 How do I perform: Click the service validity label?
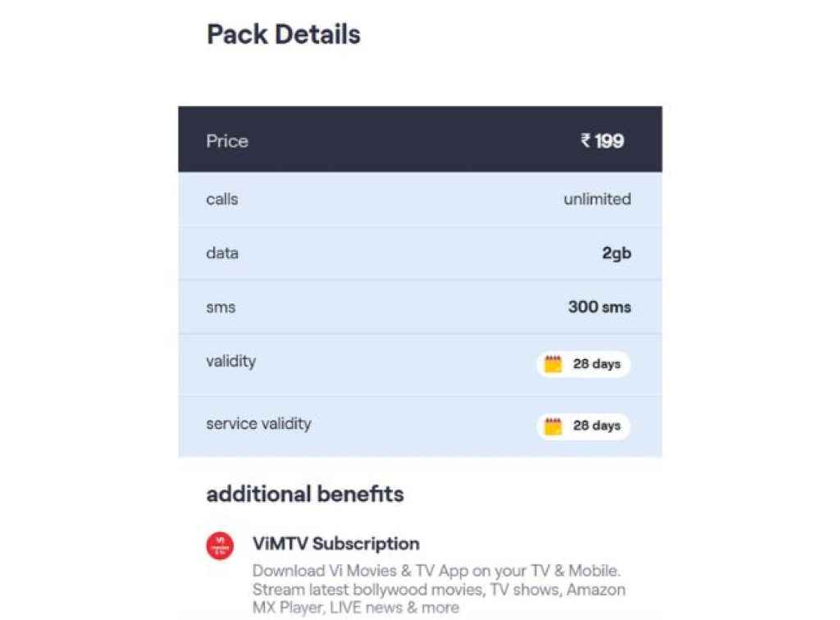coord(258,424)
